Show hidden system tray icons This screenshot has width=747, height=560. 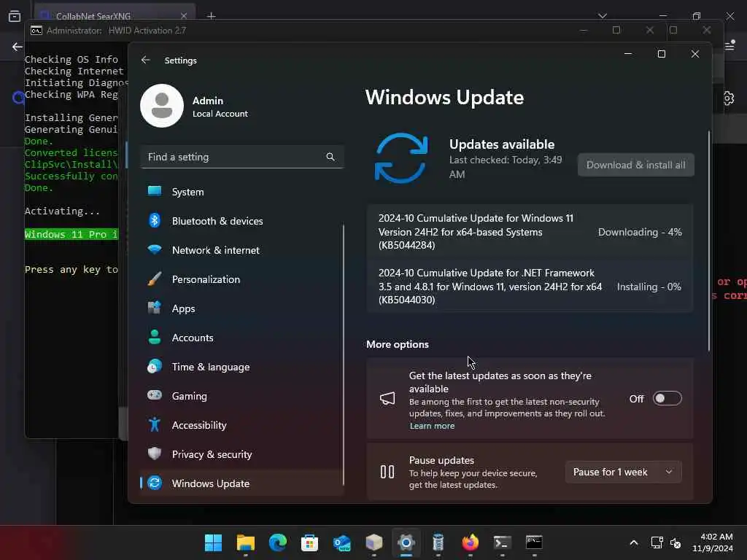(634, 542)
